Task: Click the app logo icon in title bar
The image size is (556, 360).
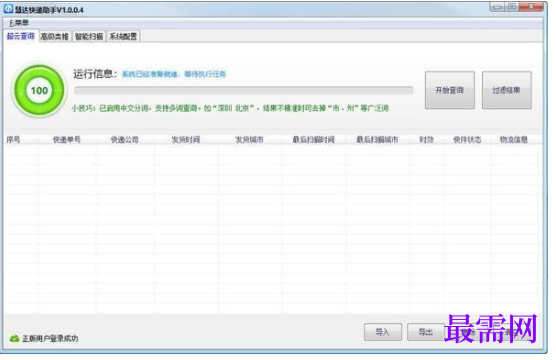Action: (8, 9)
